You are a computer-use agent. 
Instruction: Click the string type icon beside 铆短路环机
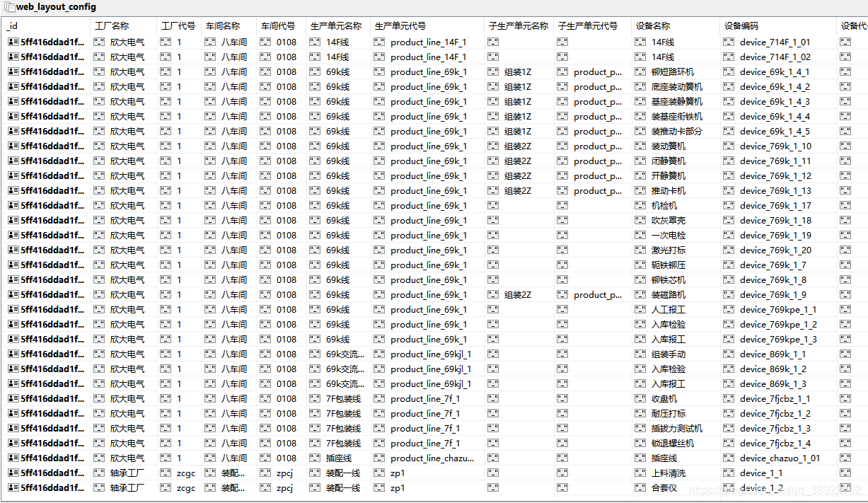click(640, 72)
